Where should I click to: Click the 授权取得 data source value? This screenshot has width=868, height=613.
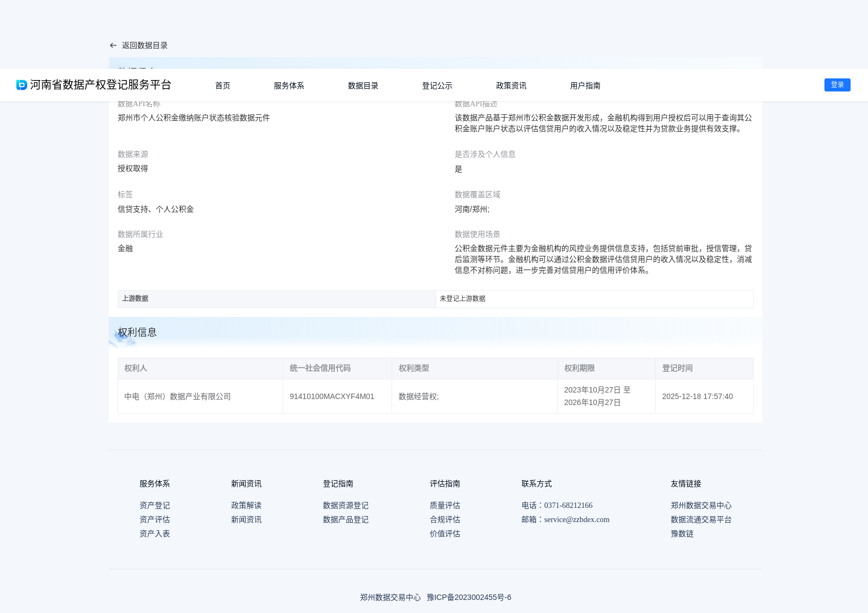point(133,169)
